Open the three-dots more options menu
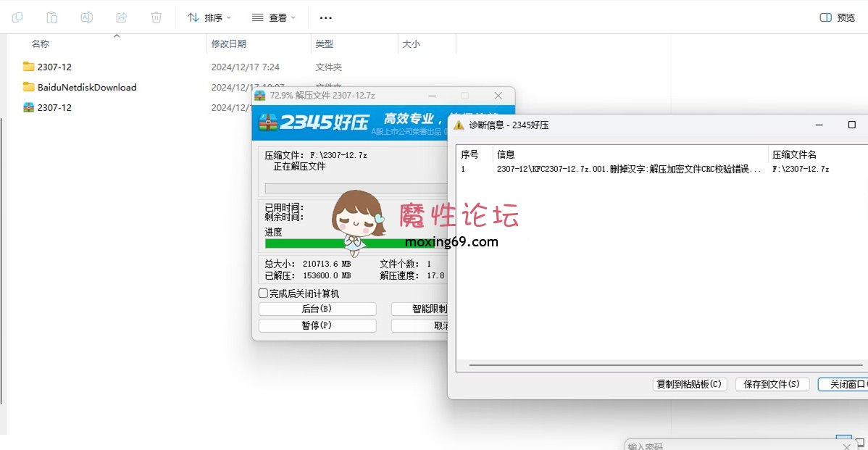 coord(325,17)
